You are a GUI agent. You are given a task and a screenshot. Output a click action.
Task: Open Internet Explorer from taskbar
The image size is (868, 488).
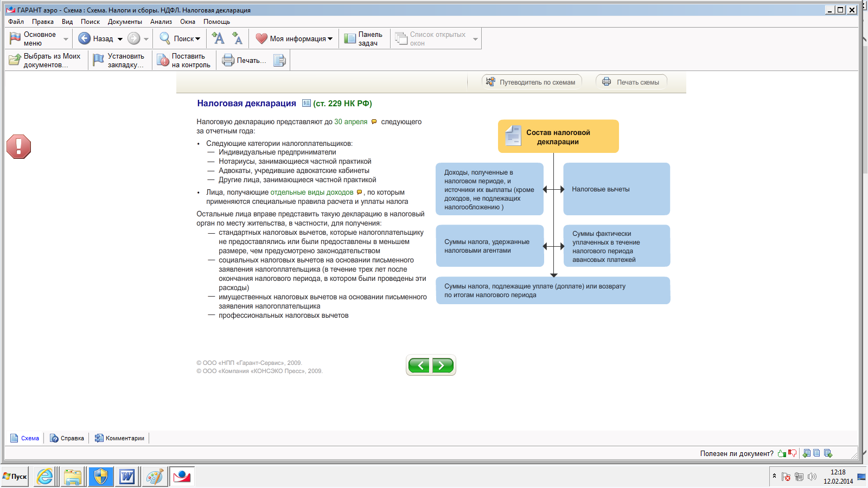pos(45,477)
